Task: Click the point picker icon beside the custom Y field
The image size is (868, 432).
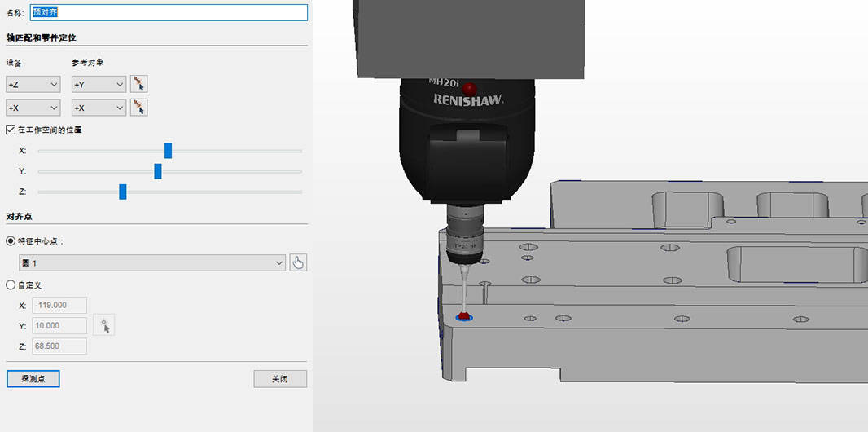Action: (x=104, y=325)
